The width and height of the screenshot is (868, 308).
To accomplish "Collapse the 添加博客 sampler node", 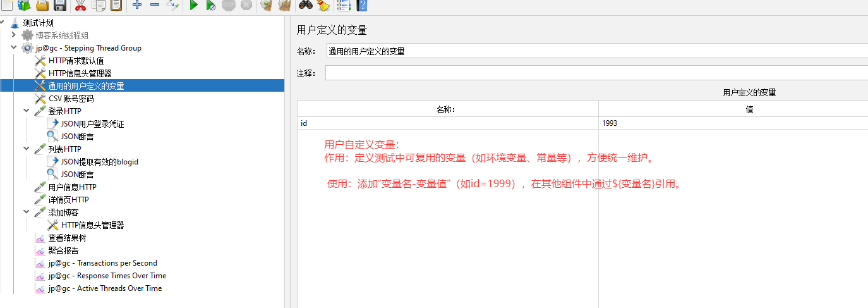I will (x=27, y=212).
